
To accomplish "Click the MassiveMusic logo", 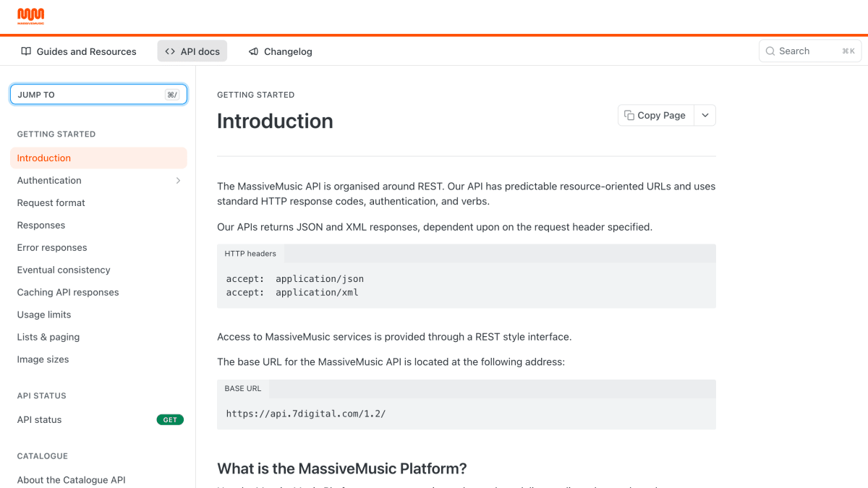I will pyautogui.click(x=31, y=17).
